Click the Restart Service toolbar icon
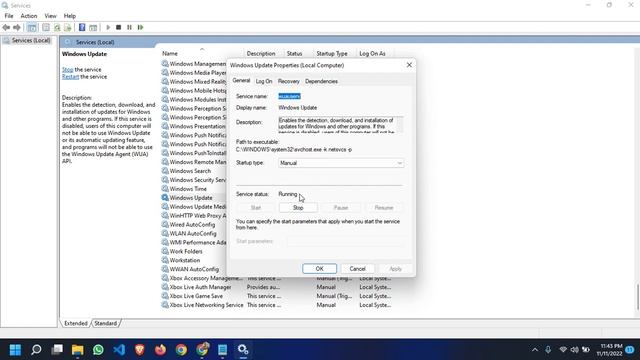 tap(140, 27)
